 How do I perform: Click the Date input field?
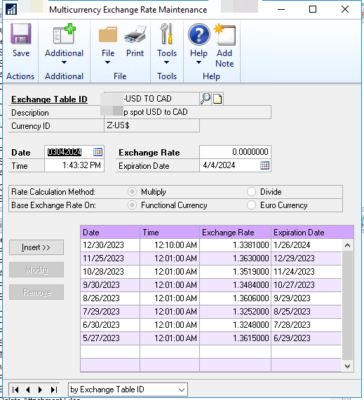tap(74, 152)
